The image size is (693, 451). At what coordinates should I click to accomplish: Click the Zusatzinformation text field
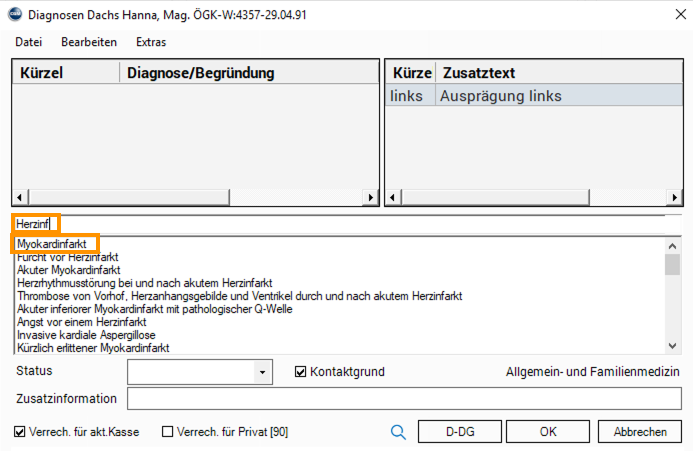coord(404,399)
